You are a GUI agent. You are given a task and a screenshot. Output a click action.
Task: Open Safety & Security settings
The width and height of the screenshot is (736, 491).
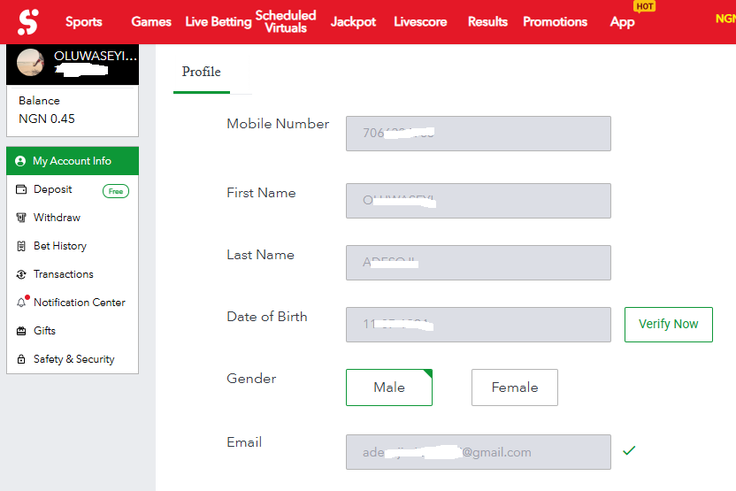(x=72, y=359)
